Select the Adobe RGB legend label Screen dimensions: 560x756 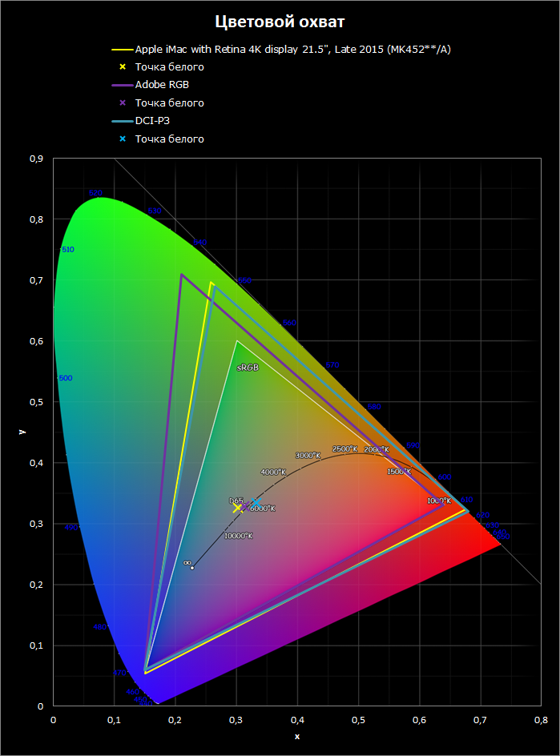click(162, 85)
